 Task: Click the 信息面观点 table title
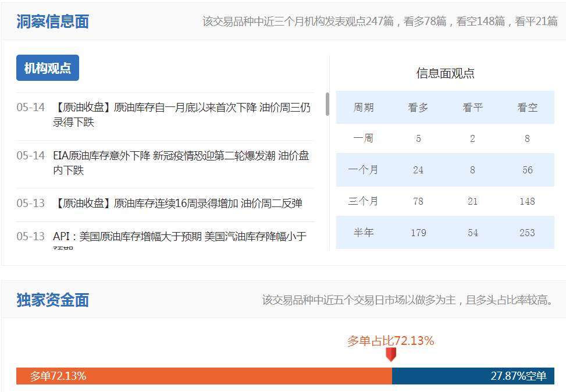445,73
